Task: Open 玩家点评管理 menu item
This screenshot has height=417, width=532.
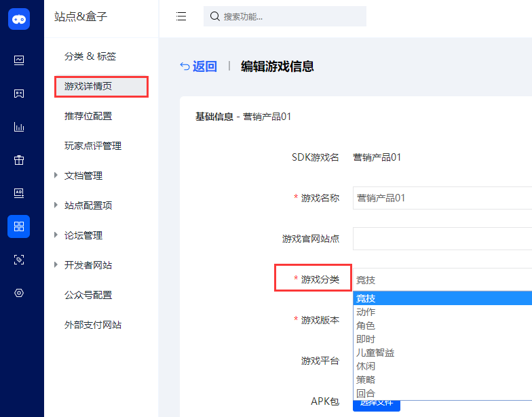Action: tap(93, 146)
